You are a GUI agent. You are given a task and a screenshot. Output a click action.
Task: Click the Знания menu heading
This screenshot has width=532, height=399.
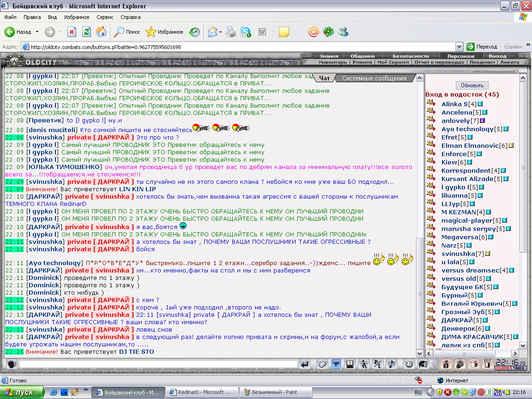pos(329,56)
